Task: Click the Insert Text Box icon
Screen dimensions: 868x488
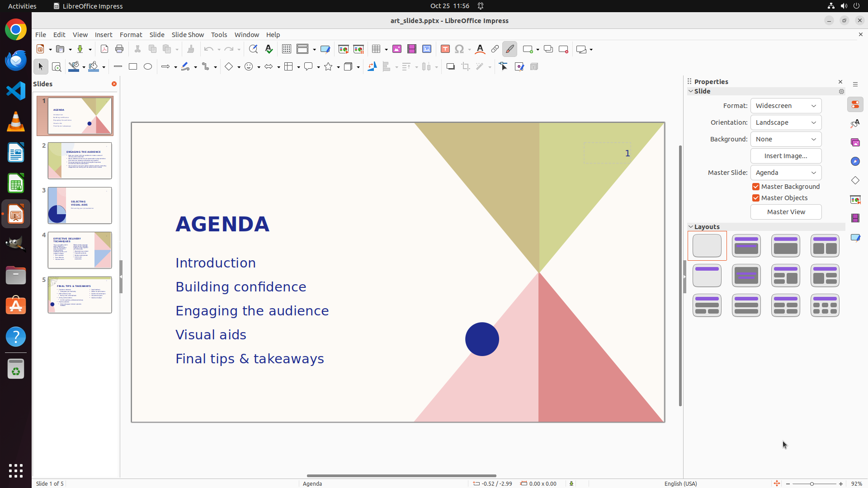Action: click(x=445, y=49)
